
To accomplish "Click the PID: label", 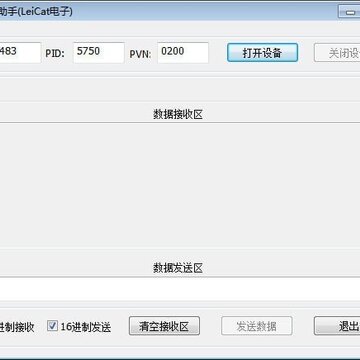I will [55, 54].
